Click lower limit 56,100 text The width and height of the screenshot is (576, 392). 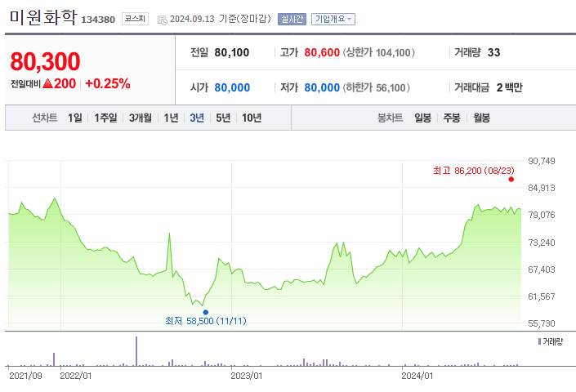tap(376, 87)
